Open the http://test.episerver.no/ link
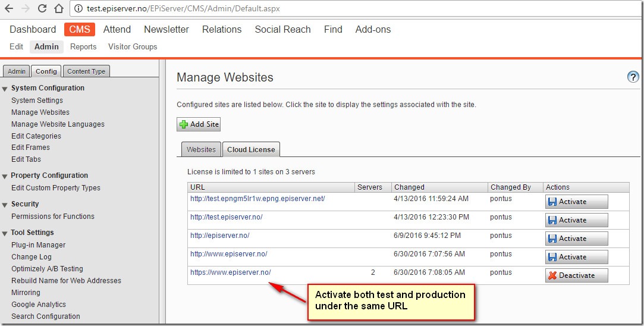Screen dimensions: 644x326 227,217
